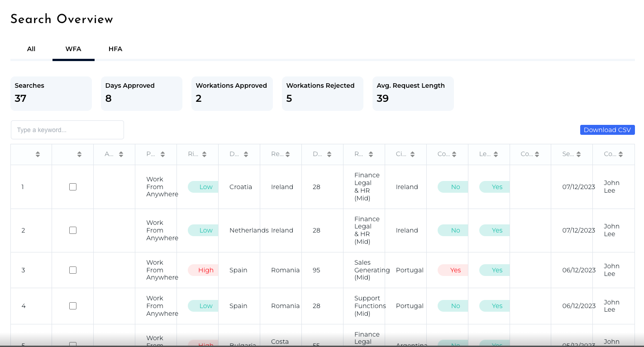Tick the checkbox for row 1
644x347 pixels.
click(73, 187)
